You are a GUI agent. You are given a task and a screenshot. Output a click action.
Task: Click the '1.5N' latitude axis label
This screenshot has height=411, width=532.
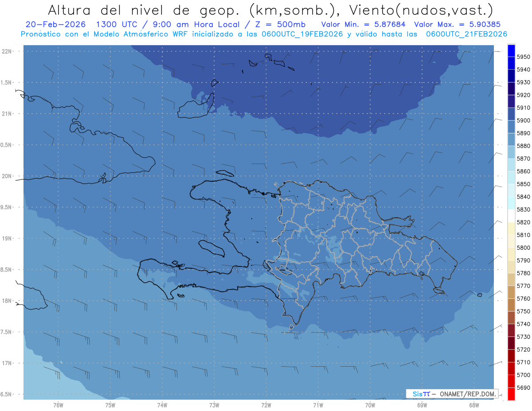click(x=7, y=82)
